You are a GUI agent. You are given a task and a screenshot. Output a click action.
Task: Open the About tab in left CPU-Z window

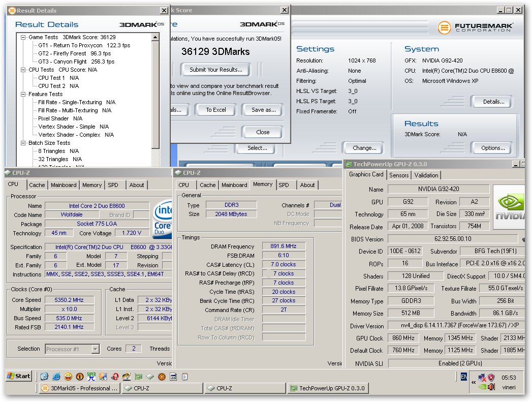[136, 185]
